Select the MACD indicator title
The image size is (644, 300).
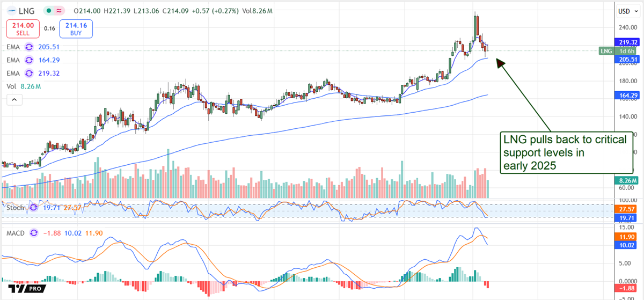[14, 233]
